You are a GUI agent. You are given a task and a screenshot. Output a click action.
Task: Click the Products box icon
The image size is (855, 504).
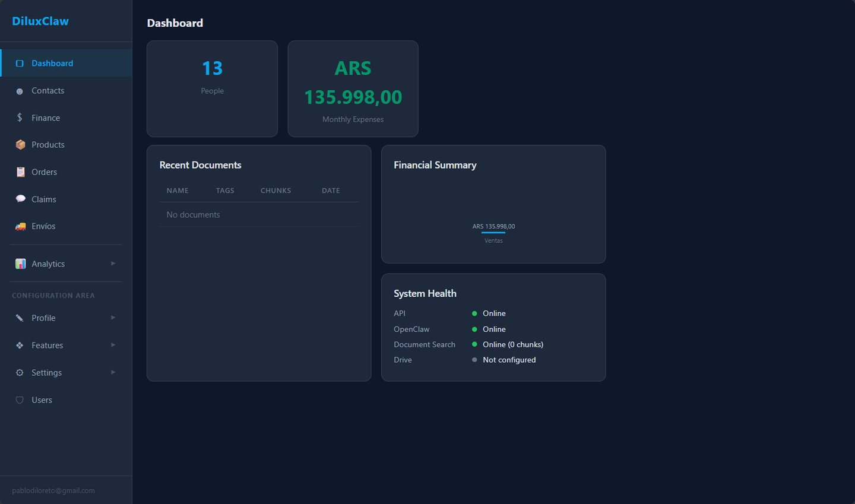[x=20, y=145]
